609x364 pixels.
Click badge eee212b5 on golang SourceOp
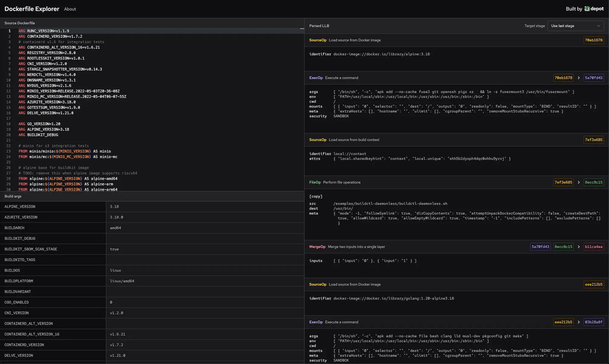593,284
